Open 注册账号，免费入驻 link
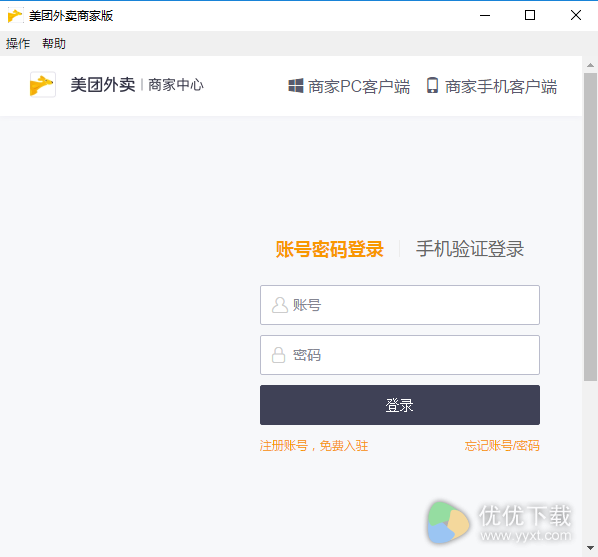Screen dimensions: 598x557 pos(314,446)
